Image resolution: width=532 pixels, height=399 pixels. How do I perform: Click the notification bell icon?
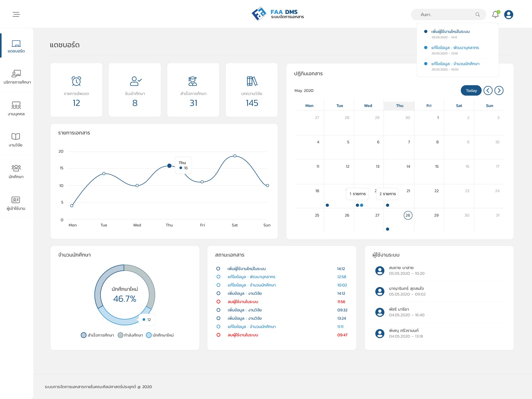pyautogui.click(x=495, y=14)
